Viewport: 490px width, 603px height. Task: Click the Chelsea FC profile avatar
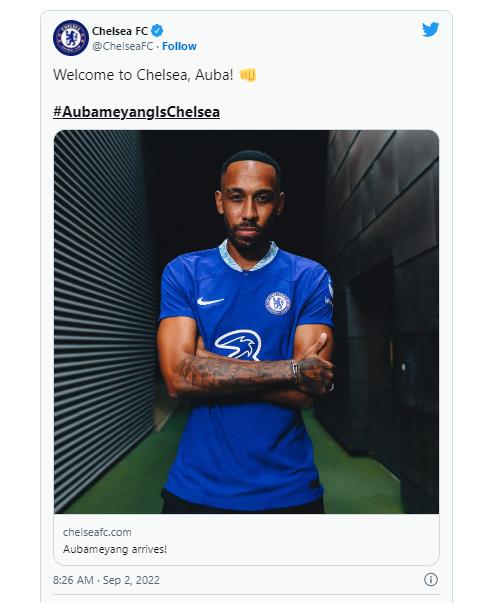pyautogui.click(x=71, y=38)
